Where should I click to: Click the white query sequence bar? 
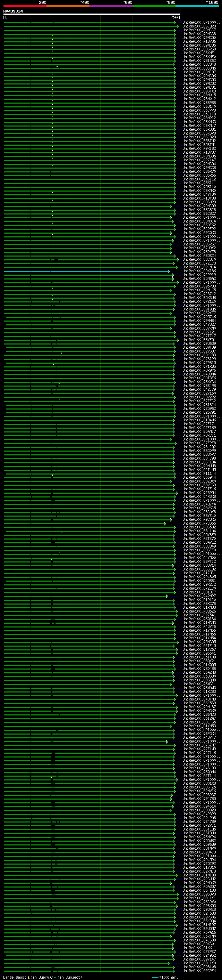(x=92, y=15)
